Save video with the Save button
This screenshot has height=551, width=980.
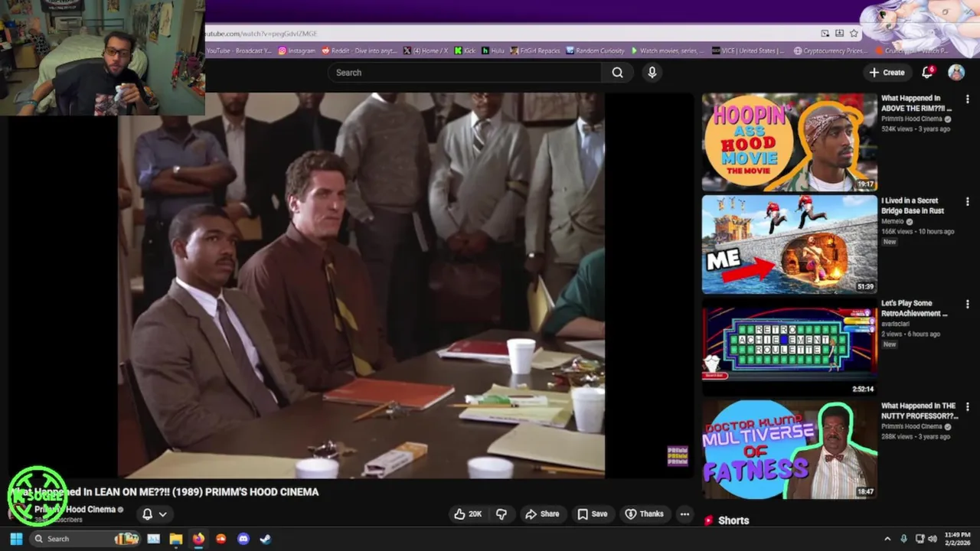[x=592, y=514]
